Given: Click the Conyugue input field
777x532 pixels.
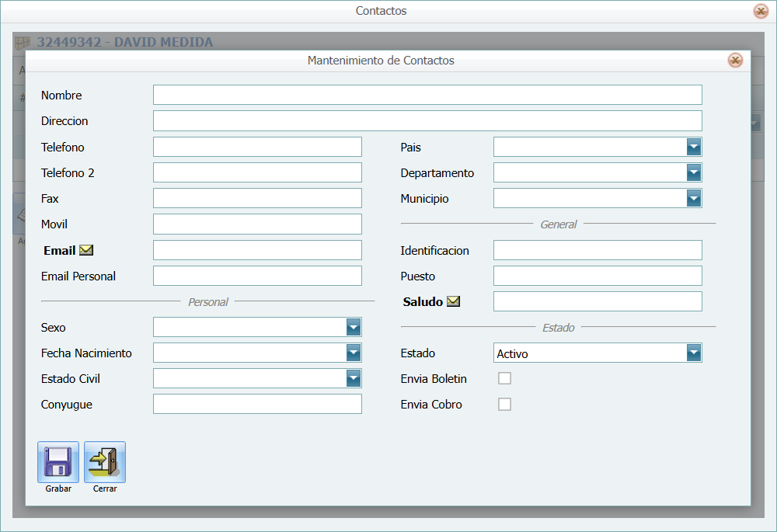Looking at the screenshot, I should tap(257, 404).
